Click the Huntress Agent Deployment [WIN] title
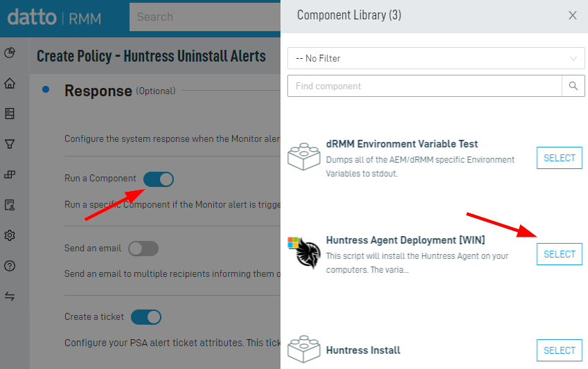The image size is (588, 369). click(405, 240)
